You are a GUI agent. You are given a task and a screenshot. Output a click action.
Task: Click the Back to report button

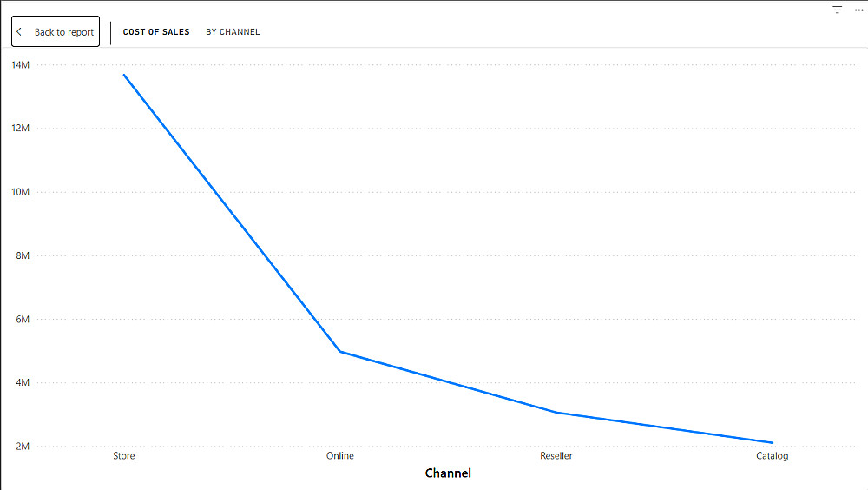[56, 32]
